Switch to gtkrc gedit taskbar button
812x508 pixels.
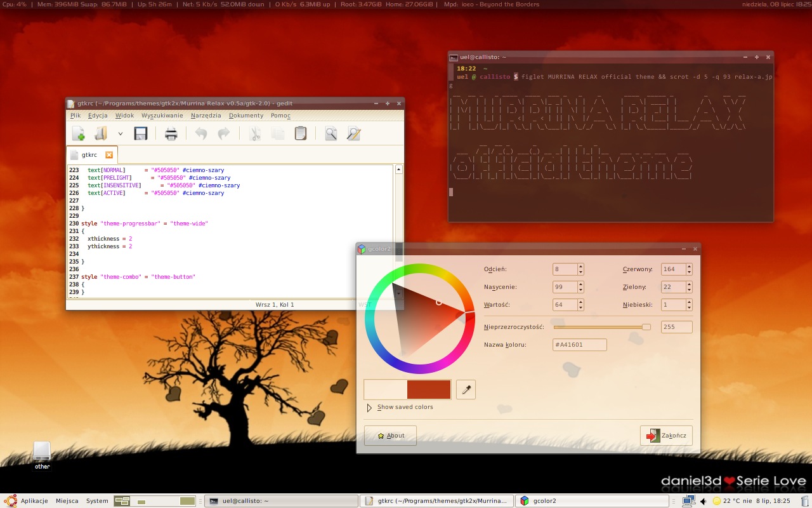tap(436, 501)
